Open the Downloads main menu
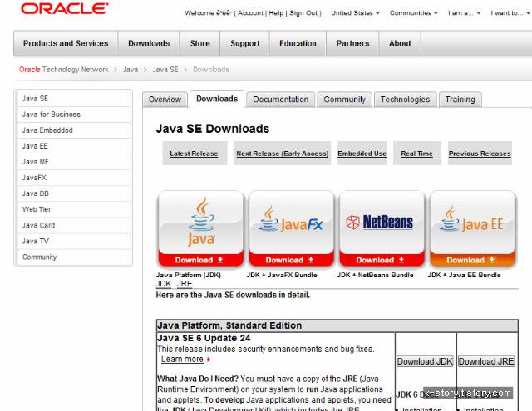This screenshot has height=411, width=532. [149, 43]
